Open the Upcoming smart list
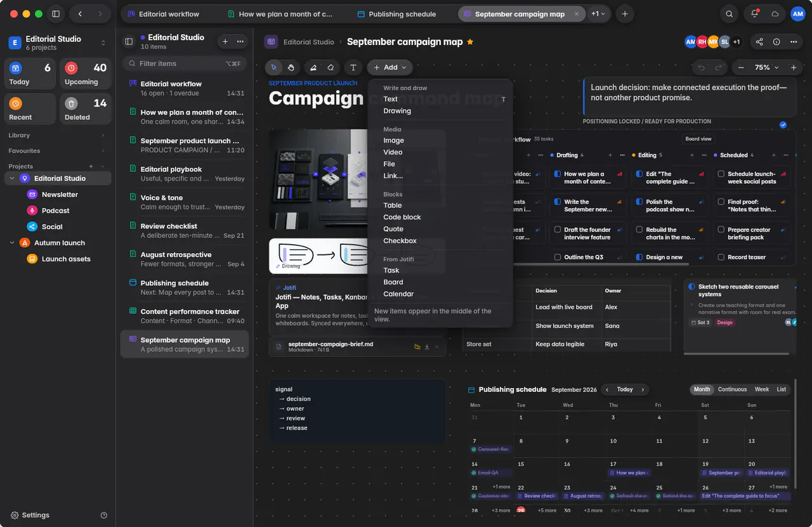Viewport: 812px width, 527px height. point(85,74)
